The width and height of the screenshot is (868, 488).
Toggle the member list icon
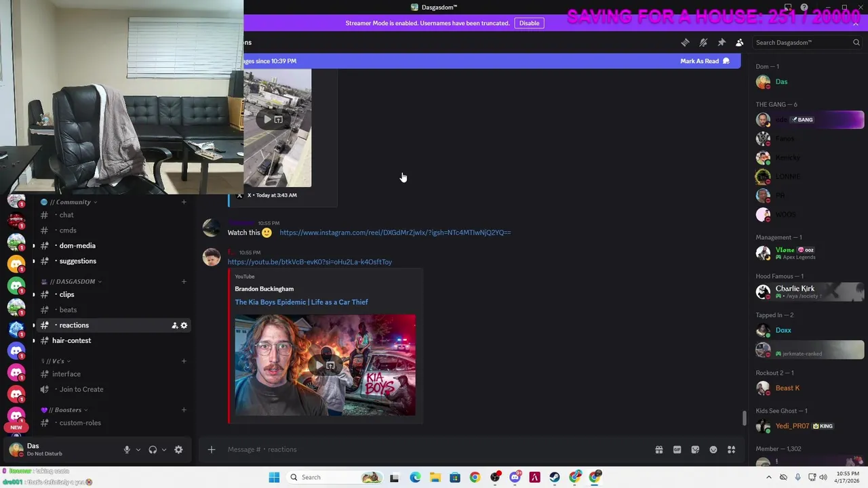pyautogui.click(x=740, y=43)
